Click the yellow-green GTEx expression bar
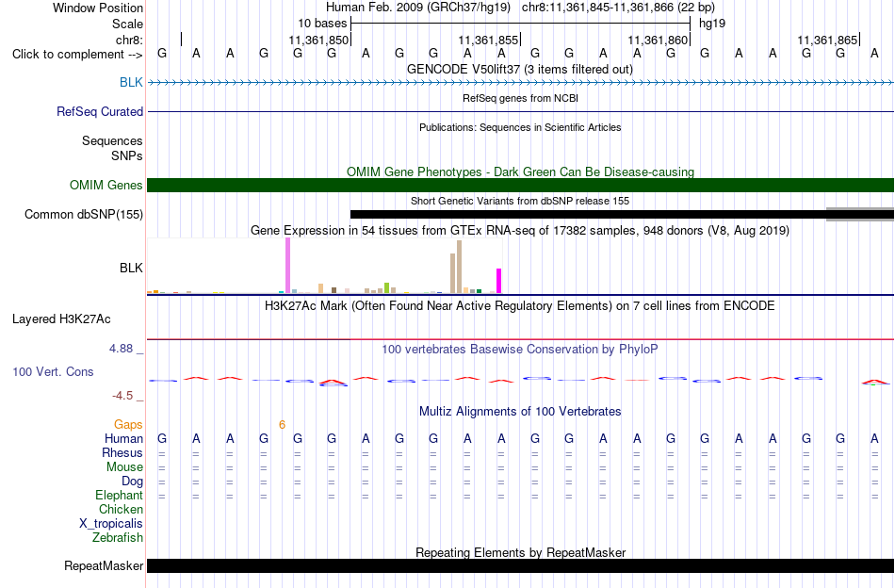Screen dimensions: 895x588 tap(386, 287)
